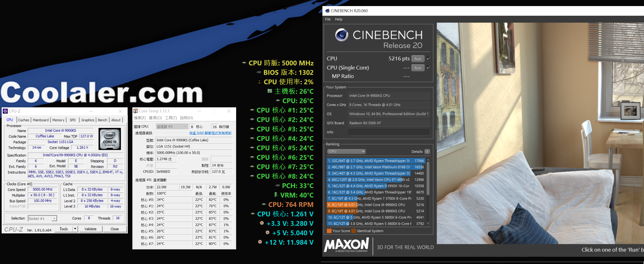Open the Tools dropdown arrow in CPU-Z
Viewport: 644px width, 264px height.
tap(75, 229)
